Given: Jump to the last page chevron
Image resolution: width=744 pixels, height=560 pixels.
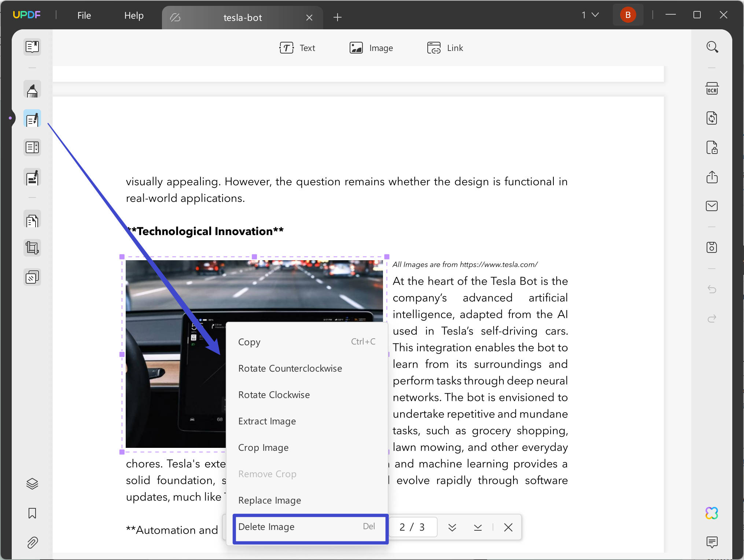Looking at the screenshot, I should coord(478,527).
